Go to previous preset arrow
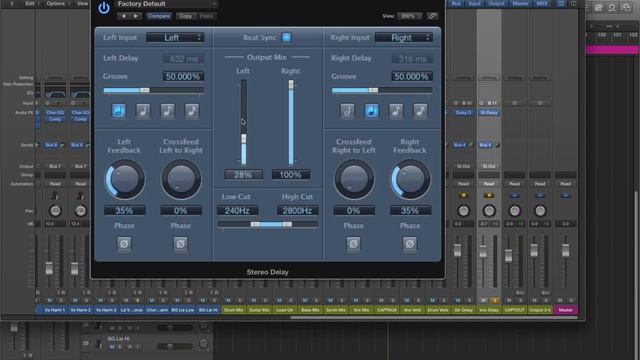 pyautogui.click(x=123, y=16)
